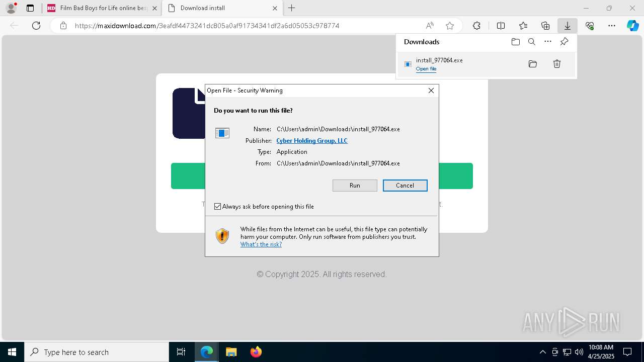Uncheck Always ask before opening this file
Viewport: 644px width, 362px height.
(x=217, y=207)
